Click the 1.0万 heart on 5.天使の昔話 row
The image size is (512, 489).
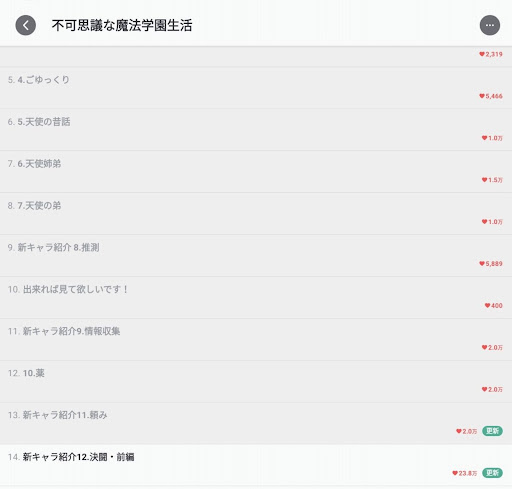point(492,138)
